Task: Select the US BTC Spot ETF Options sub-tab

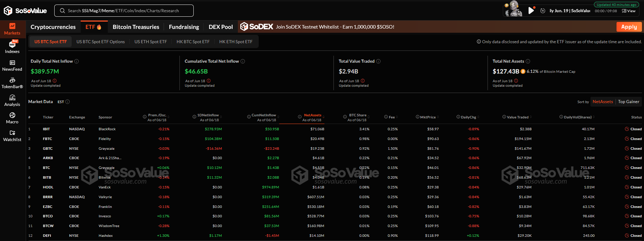Action: (x=100, y=42)
